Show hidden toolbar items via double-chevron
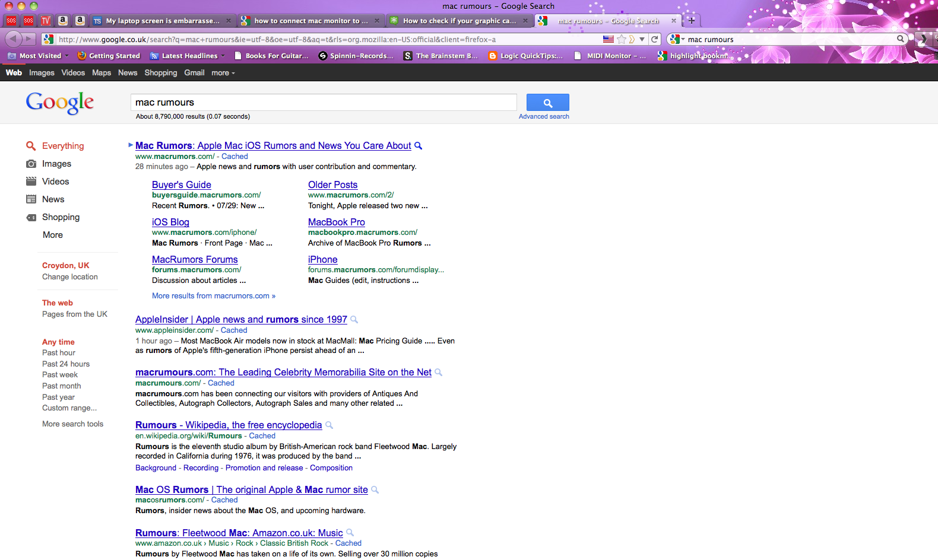 point(923,39)
